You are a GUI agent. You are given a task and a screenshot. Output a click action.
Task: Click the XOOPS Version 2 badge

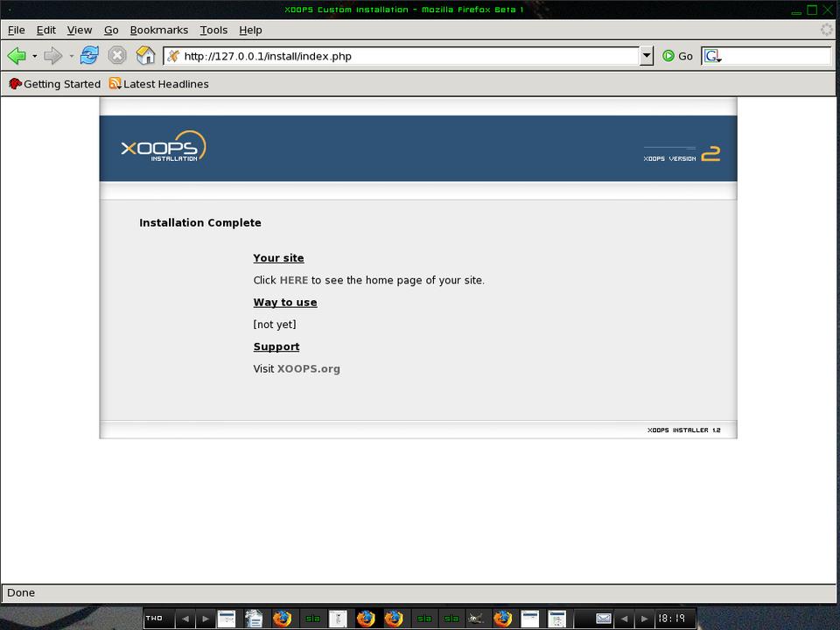682,154
